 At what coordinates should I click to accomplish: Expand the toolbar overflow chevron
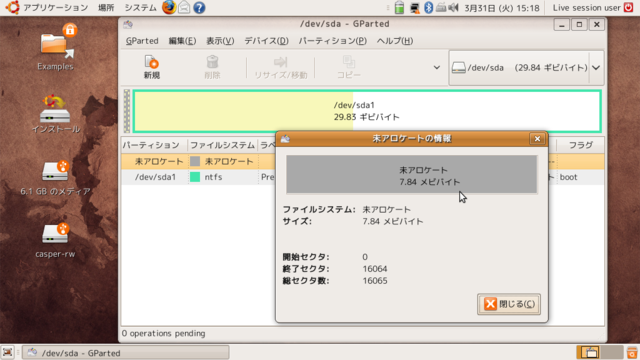click(437, 67)
